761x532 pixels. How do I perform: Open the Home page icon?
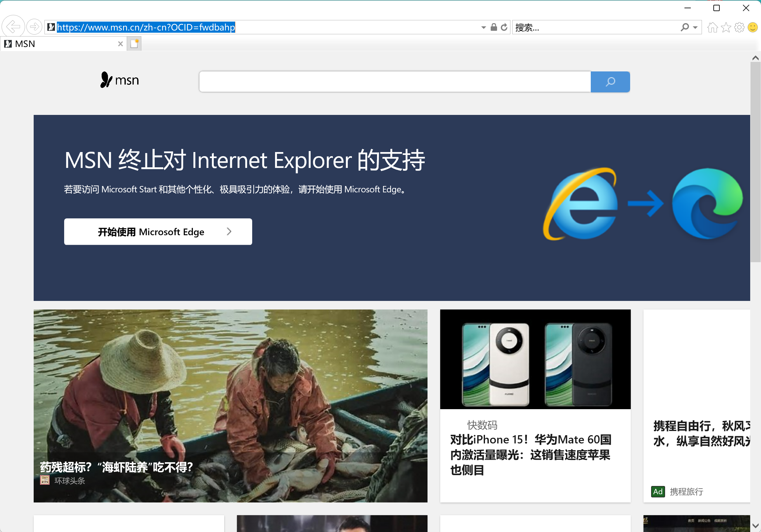[x=712, y=27]
